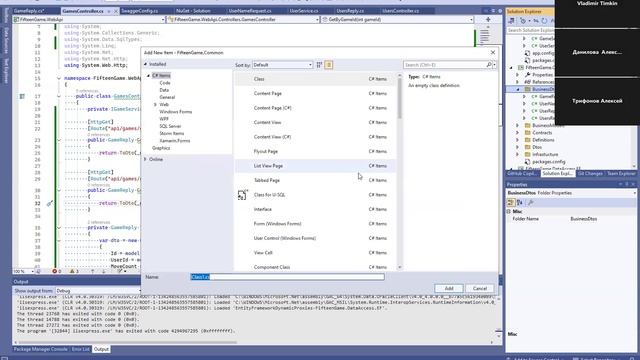Expand the Web category node
Screen dimensions: 640x360
pyautogui.click(x=155, y=104)
